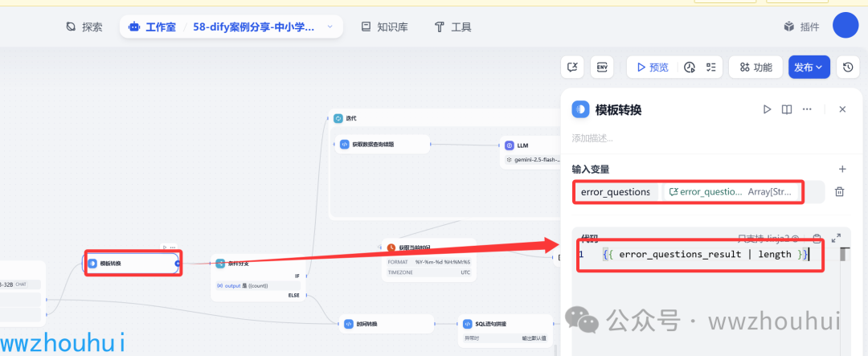868x356 pixels.
Task: Click the 异常时 输出默认值 row
Action: (506, 338)
